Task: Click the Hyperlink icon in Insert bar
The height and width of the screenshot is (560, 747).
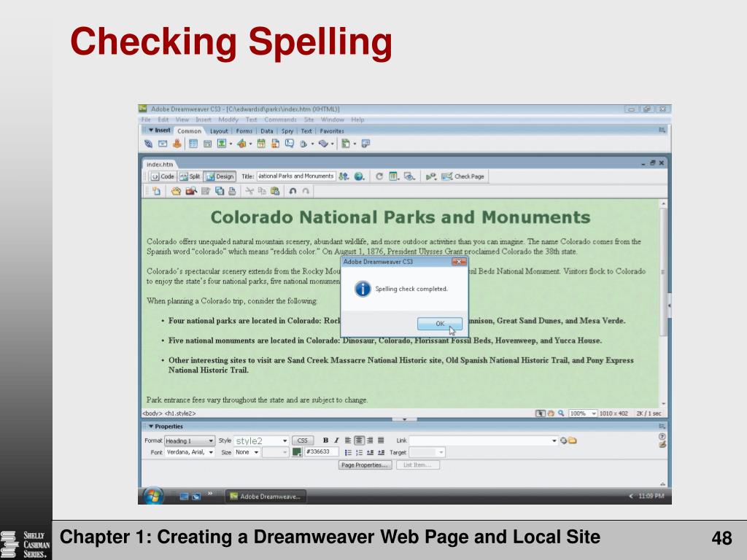Action: (148, 144)
